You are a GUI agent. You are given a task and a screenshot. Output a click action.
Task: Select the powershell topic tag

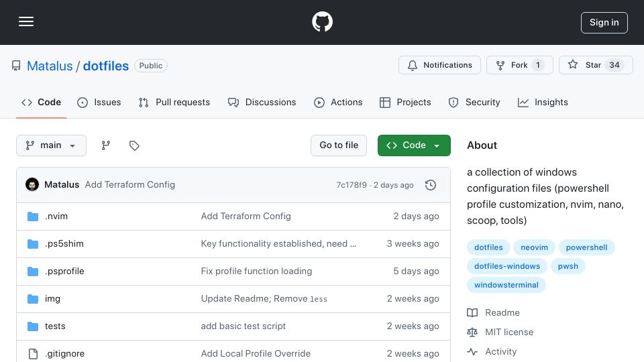tap(586, 247)
